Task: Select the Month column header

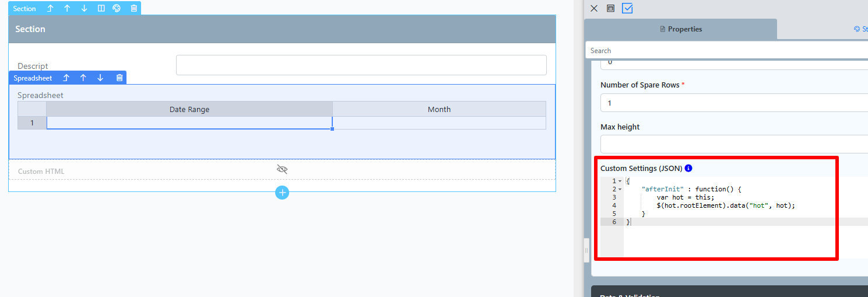Action: pos(439,109)
